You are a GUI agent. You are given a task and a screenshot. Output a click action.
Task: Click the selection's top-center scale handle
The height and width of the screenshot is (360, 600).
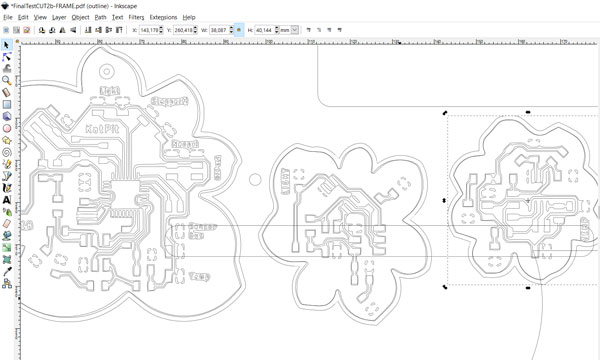click(x=528, y=112)
